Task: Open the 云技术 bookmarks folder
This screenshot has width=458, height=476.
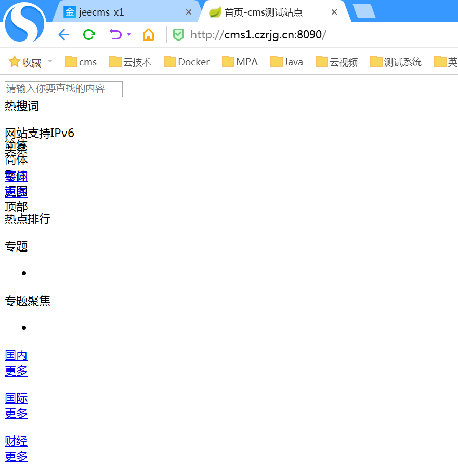Action: click(x=130, y=62)
